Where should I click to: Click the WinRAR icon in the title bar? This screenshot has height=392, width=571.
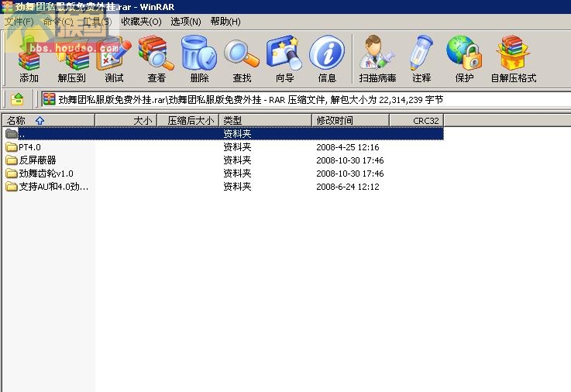7,6
